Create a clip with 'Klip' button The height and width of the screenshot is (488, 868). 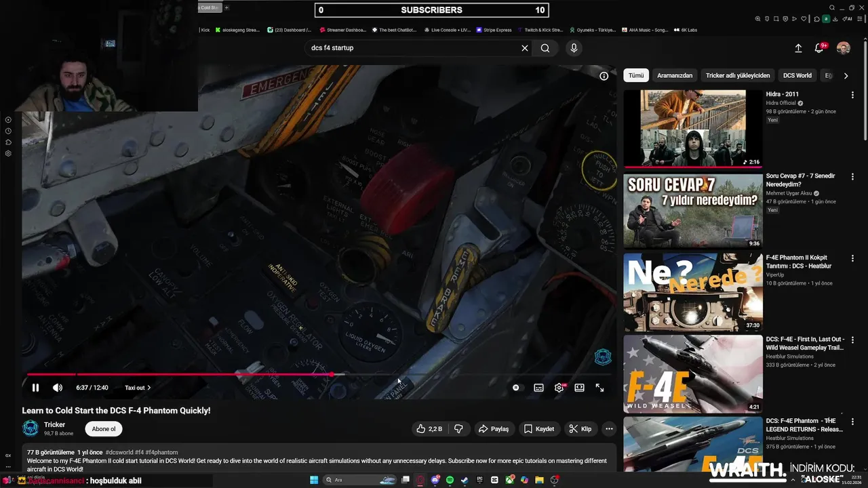[x=580, y=429]
